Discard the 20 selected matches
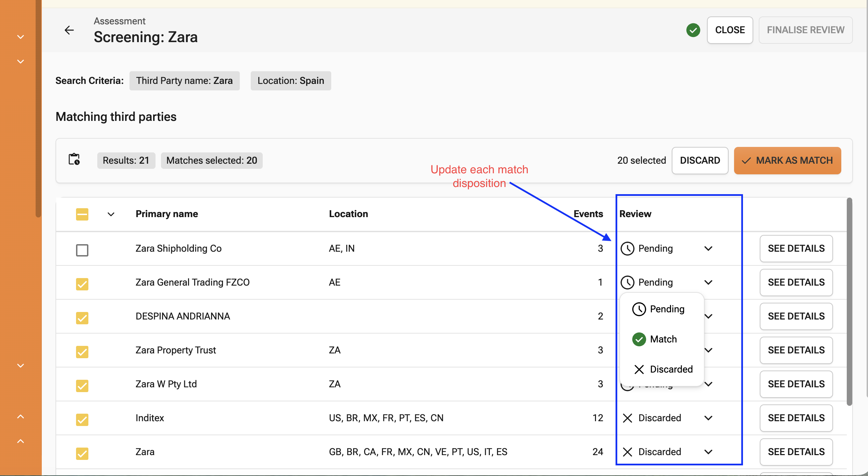 coord(700,161)
